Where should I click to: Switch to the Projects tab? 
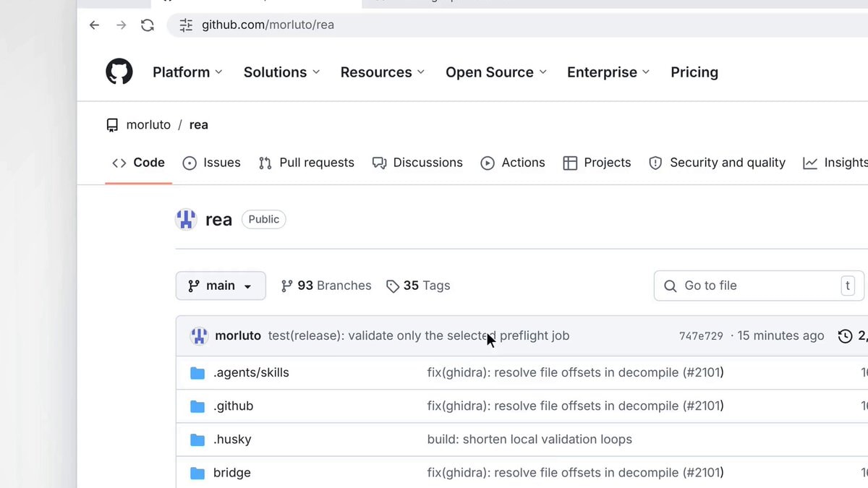[x=597, y=163]
